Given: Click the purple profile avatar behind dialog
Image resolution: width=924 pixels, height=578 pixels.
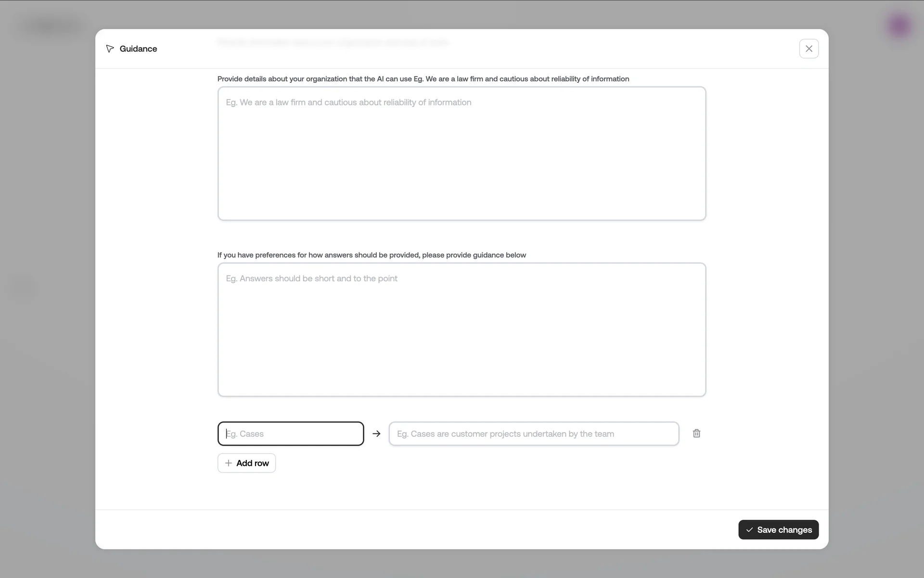Looking at the screenshot, I should 899,26.
